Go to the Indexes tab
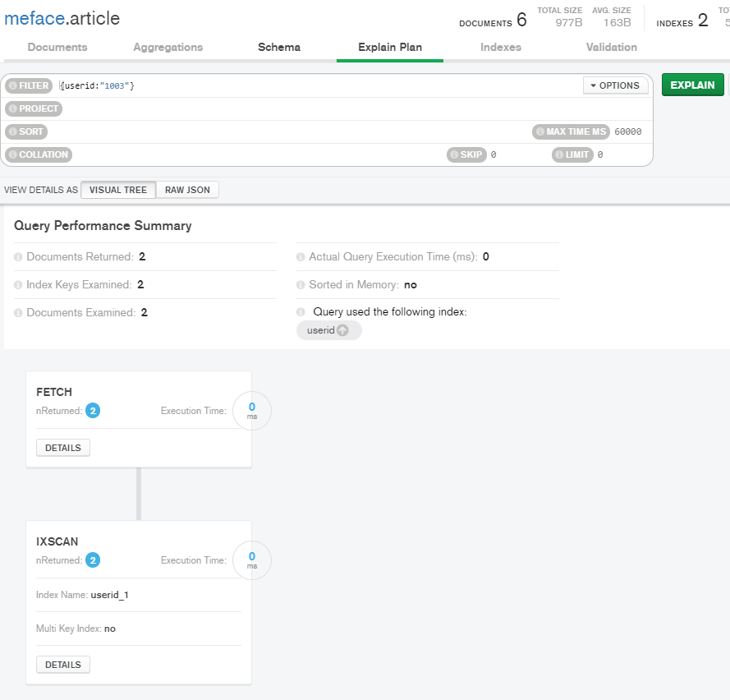730x700 pixels. point(501,47)
